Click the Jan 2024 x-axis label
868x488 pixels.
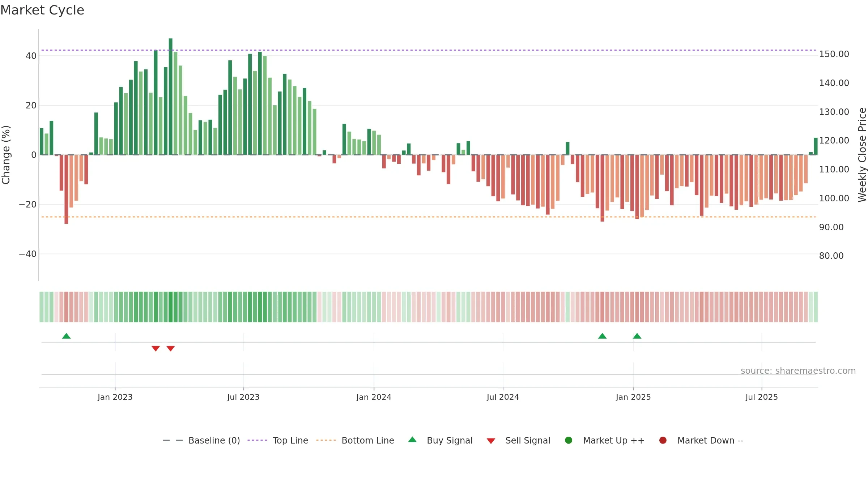tap(374, 397)
